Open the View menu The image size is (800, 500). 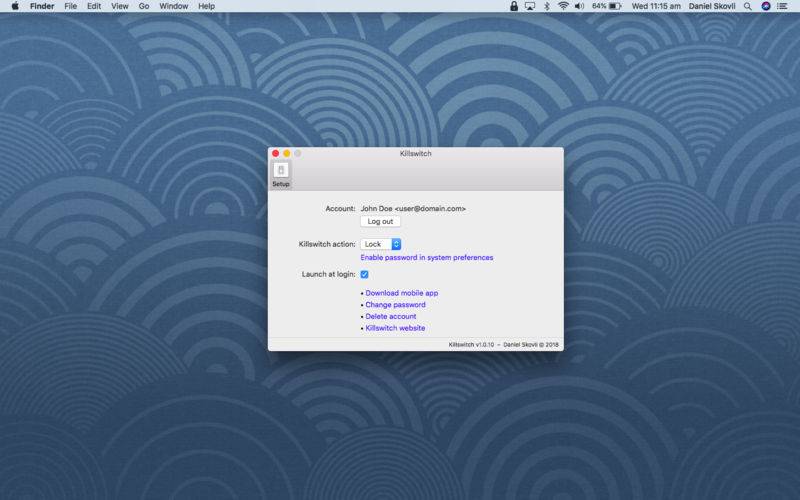pos(120,6)
